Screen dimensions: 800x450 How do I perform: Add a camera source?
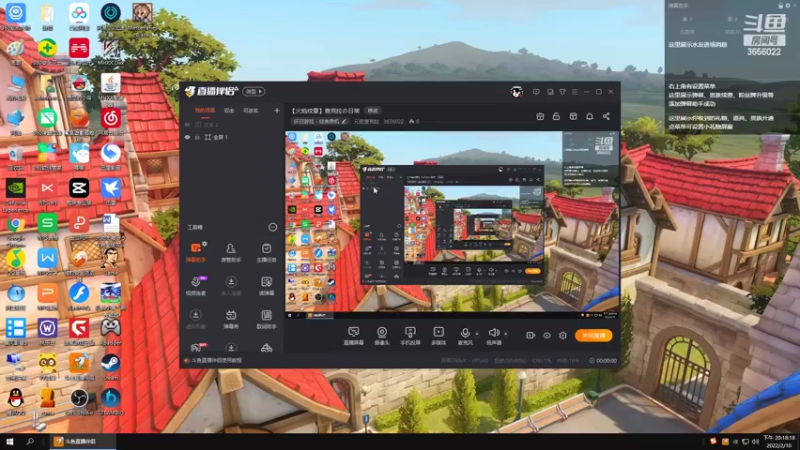382,336
